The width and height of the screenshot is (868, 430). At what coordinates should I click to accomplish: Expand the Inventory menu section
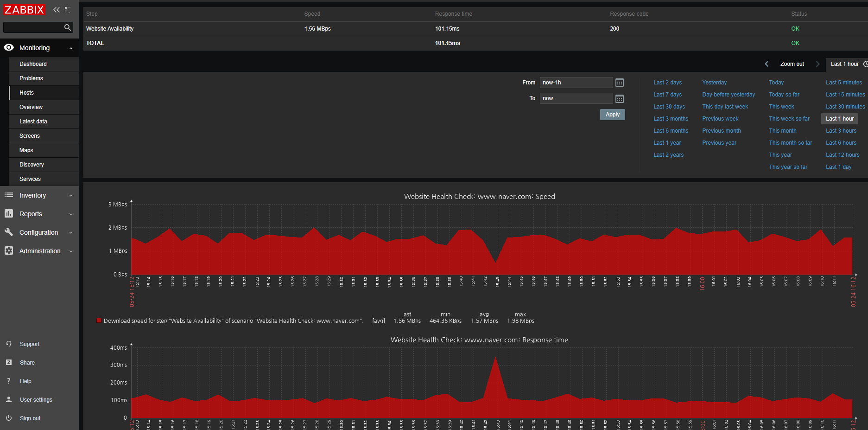[70, 195]
